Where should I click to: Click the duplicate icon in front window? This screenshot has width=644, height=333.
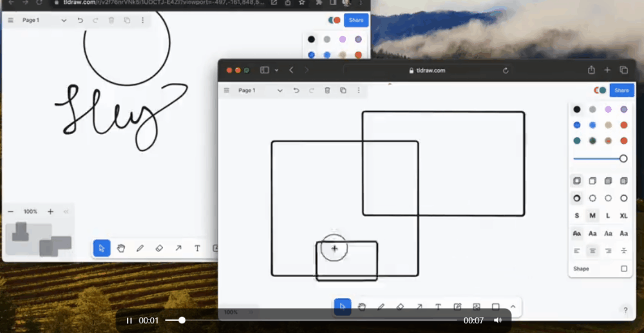(x=343, y=90)
